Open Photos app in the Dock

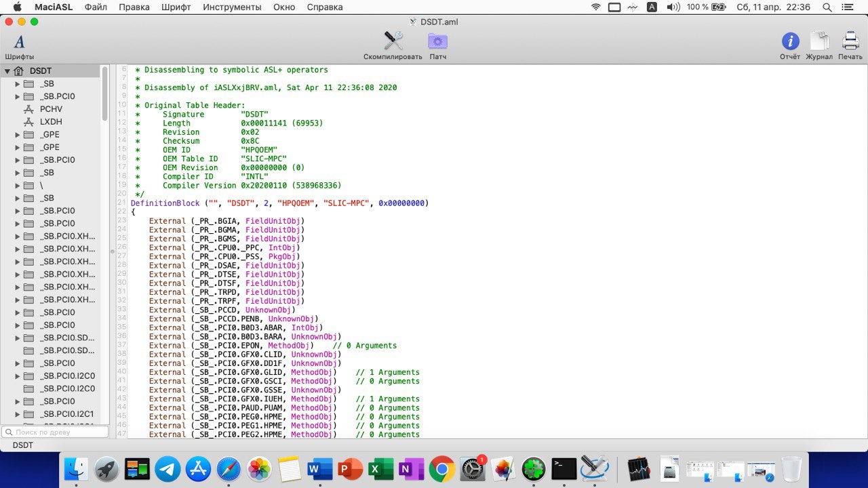259,469
